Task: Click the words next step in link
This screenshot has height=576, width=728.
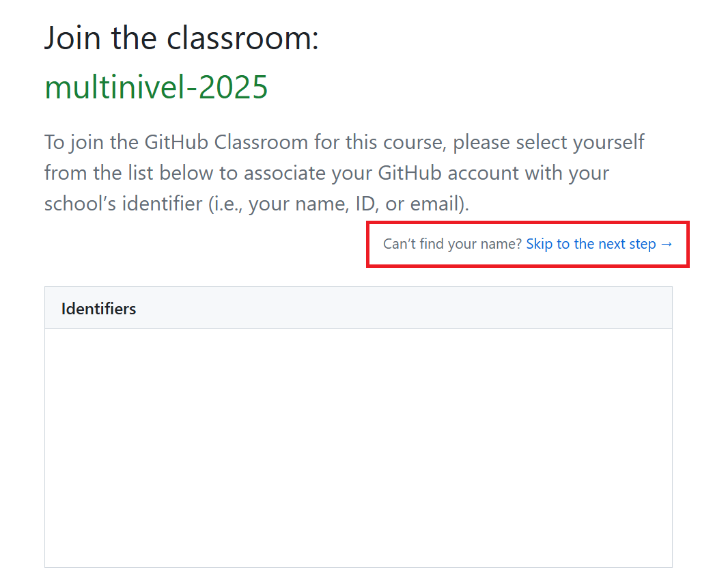Action: click(627, 244)
